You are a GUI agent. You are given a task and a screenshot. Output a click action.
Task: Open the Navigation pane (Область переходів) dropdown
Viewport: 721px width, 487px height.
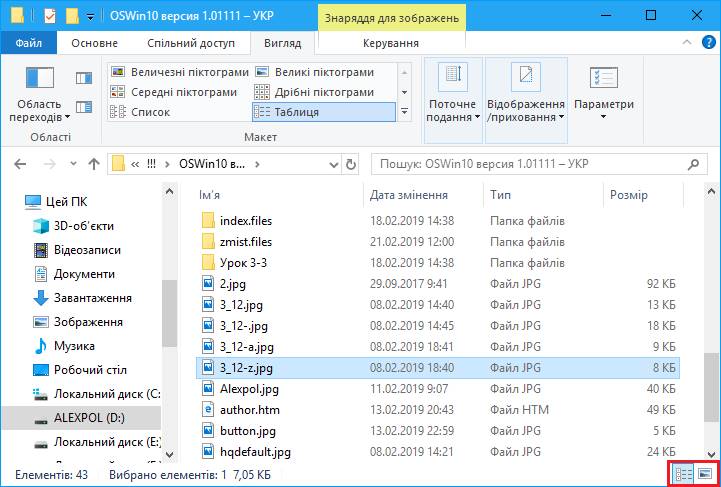pyautogui.click(x=40, y=96)
